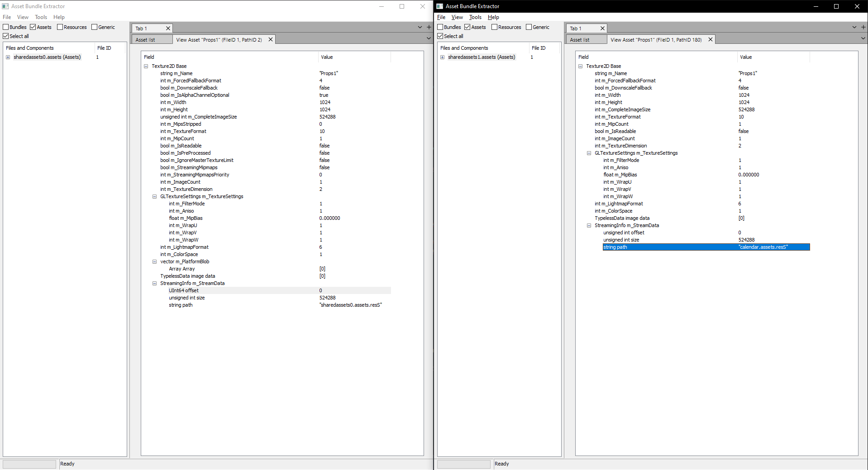Collapse StreamingInfo m_StreamData in left window

(155, 283)
